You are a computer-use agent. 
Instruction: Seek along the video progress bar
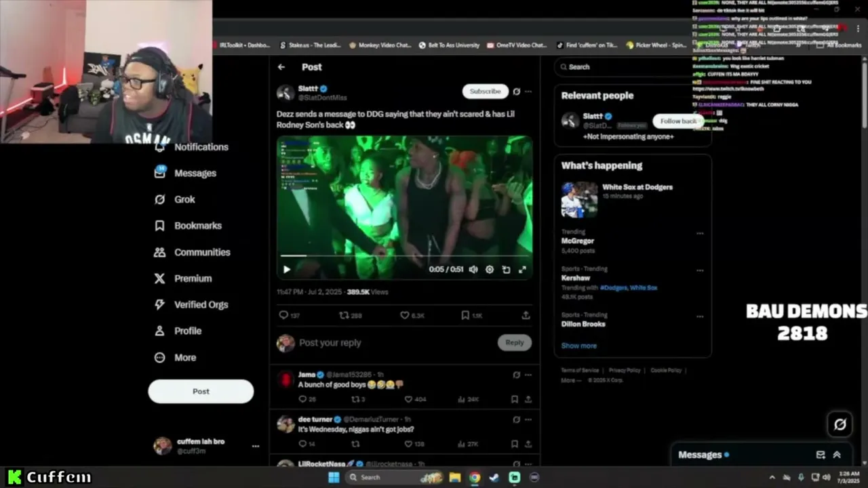(x=405, y=256)
